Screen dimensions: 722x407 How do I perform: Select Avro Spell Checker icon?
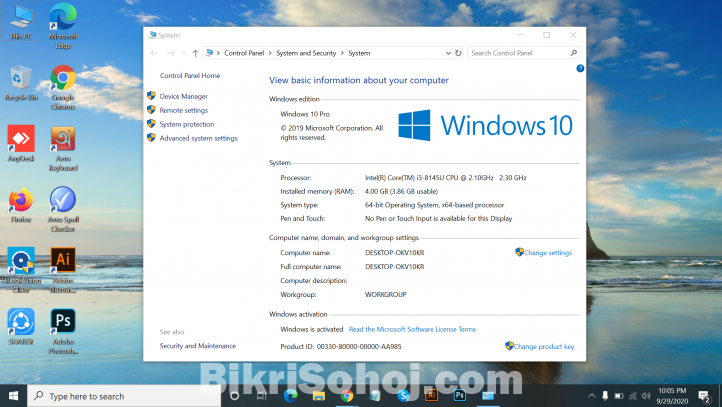[x=63, y=209]
